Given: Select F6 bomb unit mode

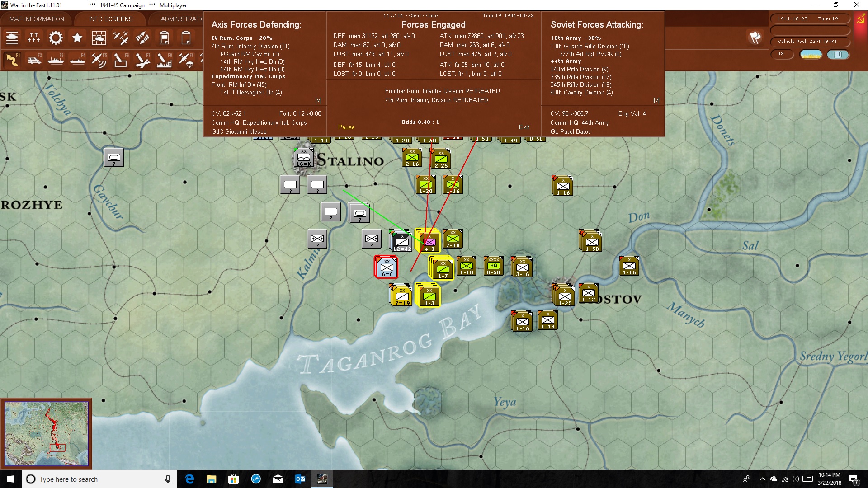Looking at the screenshot, I should 121,60.
